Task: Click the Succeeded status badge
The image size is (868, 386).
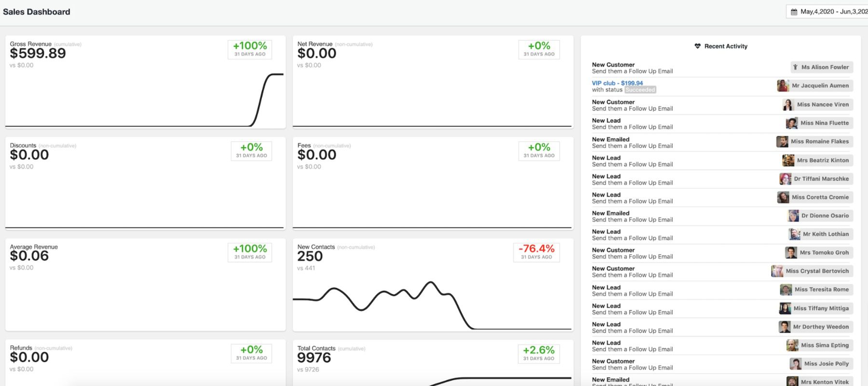Action: tap(640, 90)
